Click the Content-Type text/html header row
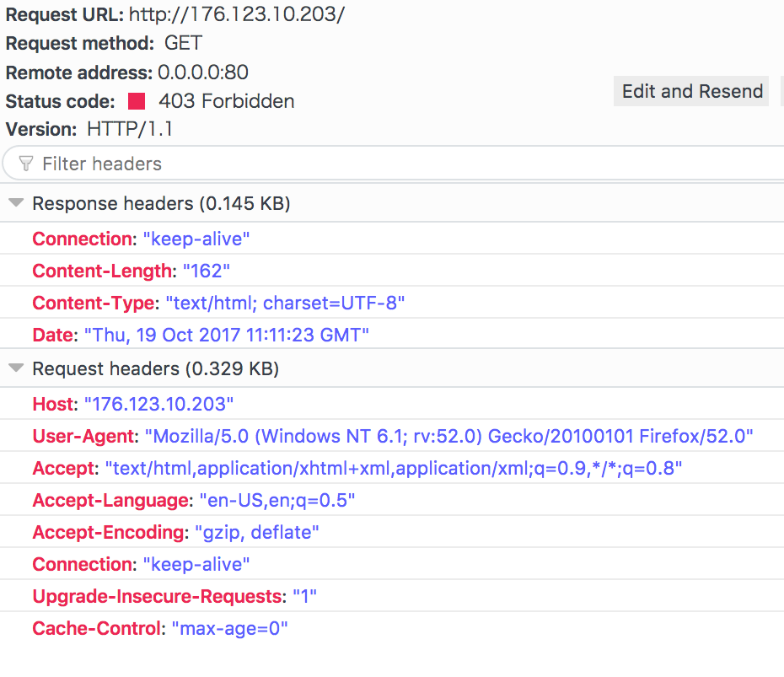Viewport: 784px width, 677px height. (392, 303)
